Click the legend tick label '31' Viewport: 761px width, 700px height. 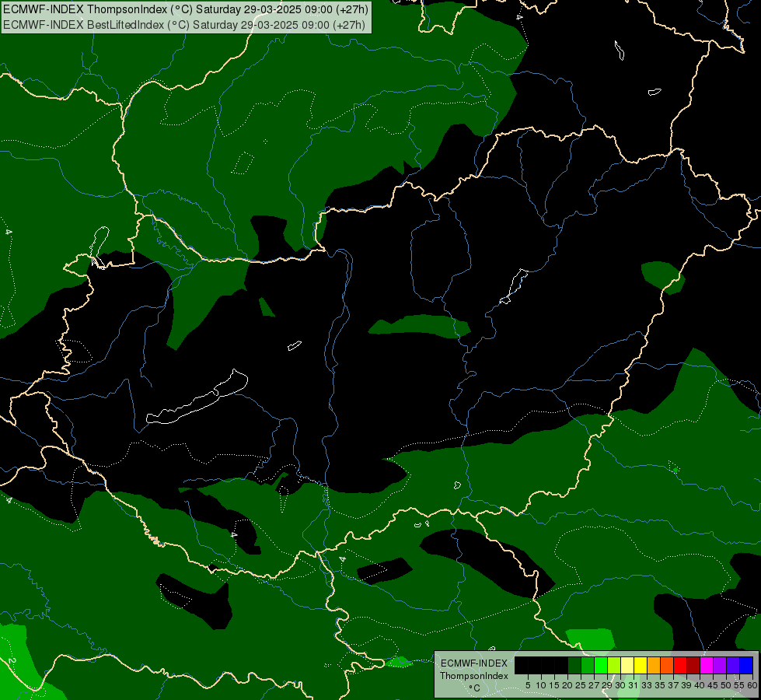(x=634, y=685)
